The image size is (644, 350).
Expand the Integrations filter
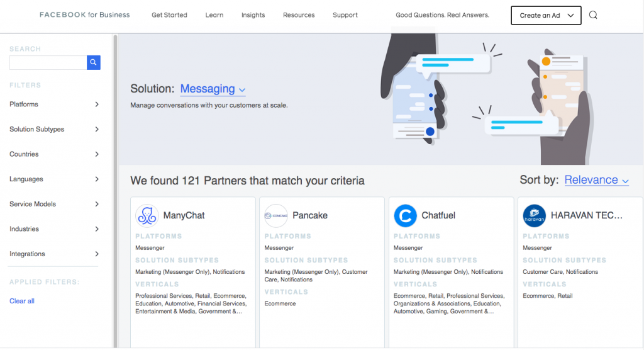(54, 254)
